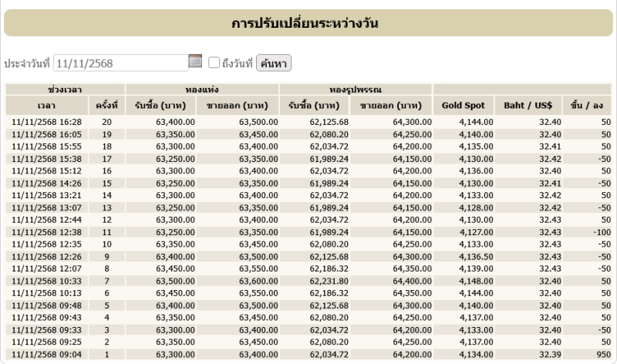Click the page title การปรับเปลี่ยนระหว่างวัน

[308, 23]
